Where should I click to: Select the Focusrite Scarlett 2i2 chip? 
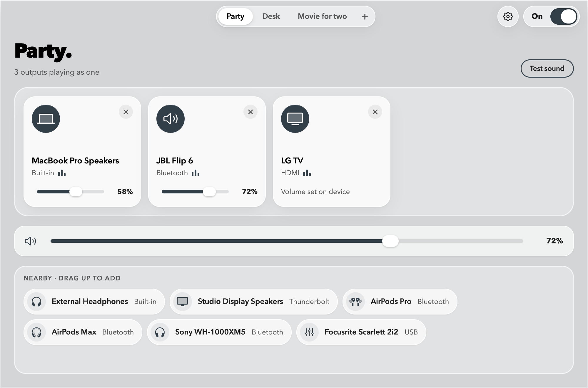361,332
